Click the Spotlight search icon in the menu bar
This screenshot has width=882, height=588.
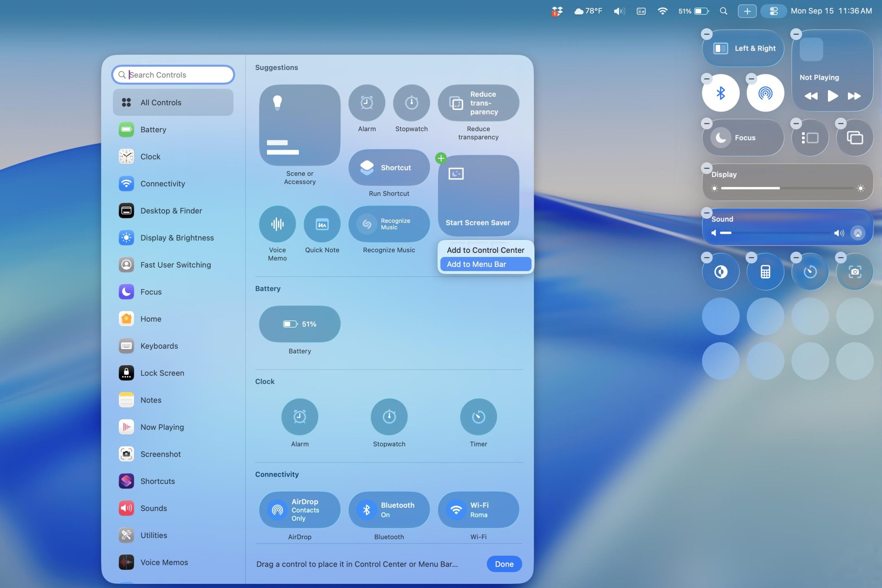(724, 11)
